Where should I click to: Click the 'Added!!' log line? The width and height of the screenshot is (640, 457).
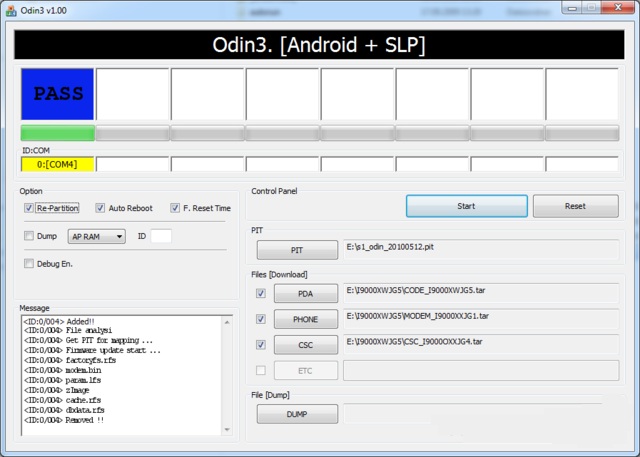[59, 322]
